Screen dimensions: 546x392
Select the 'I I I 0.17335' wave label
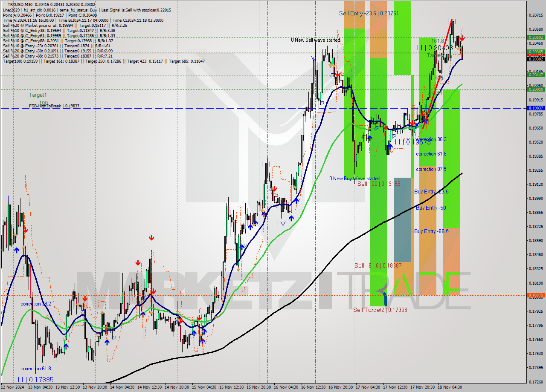coord(35,379)
